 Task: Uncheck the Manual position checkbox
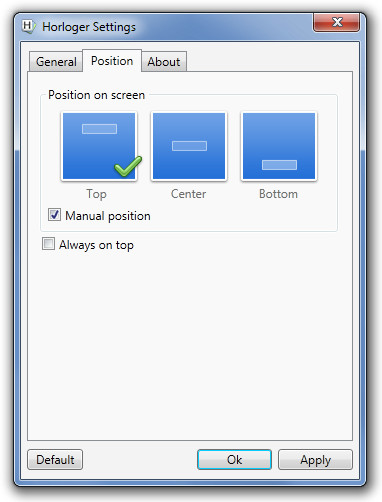click(54, 215)
